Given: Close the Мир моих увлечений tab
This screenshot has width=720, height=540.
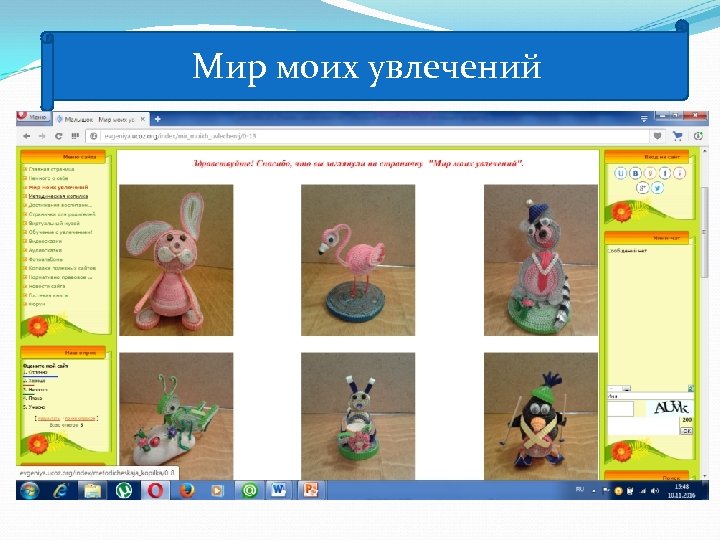Looking at the screenshot, I should click(x=143, y=119).
